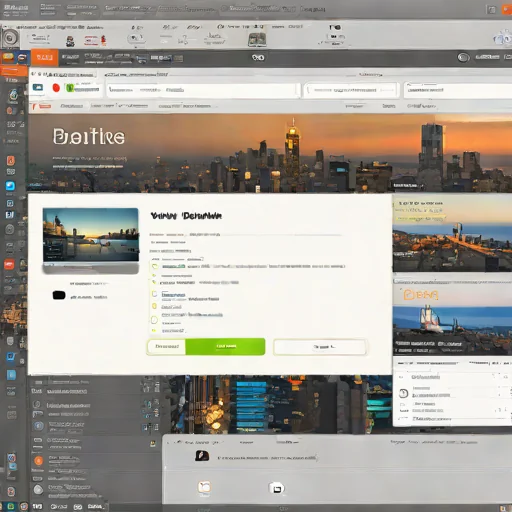Open the dark avatar icon in the bottom panel
Viewport: 512px width, 512px height.
point(202,456)
